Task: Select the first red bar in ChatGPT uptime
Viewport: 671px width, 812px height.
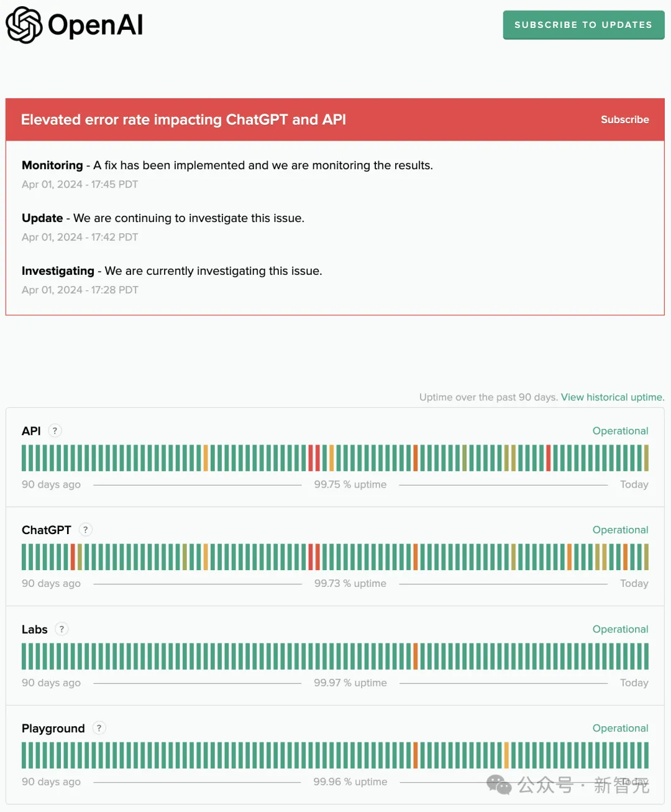Action: (73, 557)
